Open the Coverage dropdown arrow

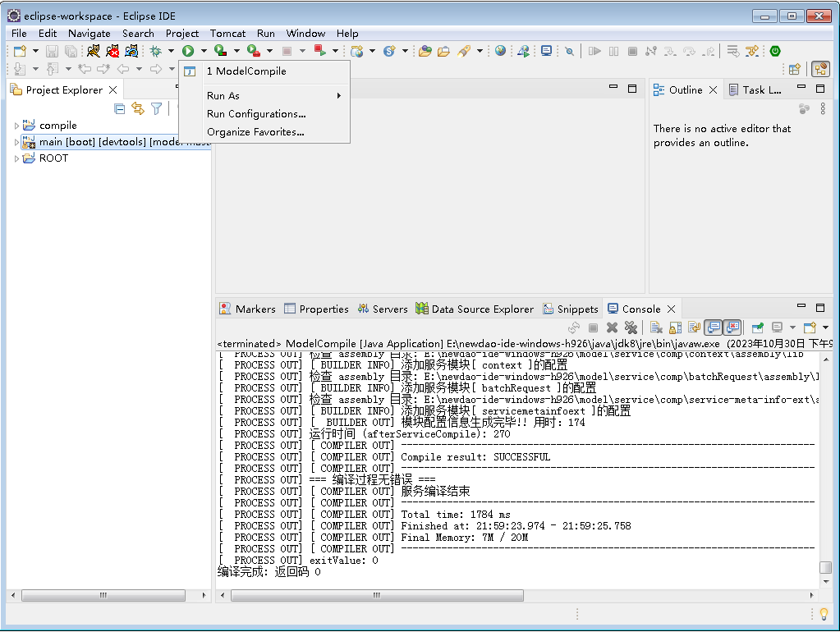click(x=236, y=52)
